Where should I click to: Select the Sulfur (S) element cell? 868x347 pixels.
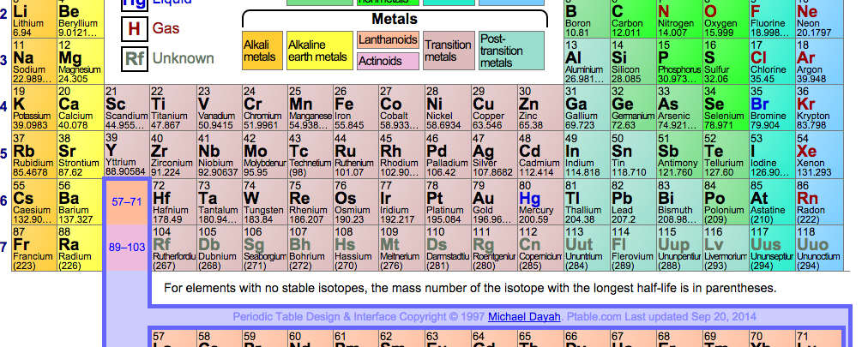726,62
